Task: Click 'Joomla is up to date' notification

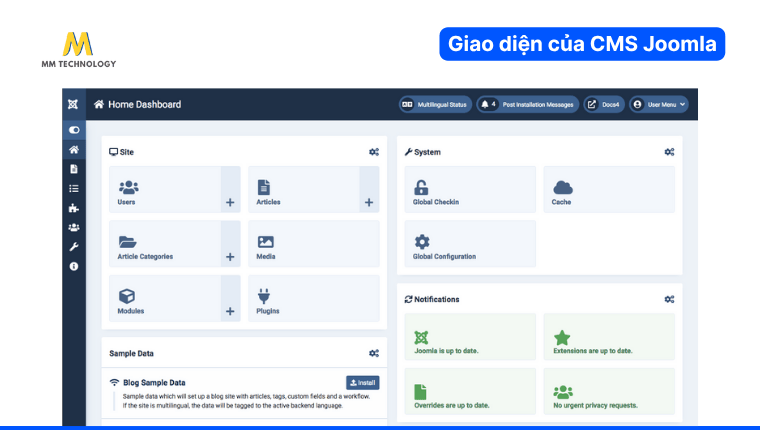Action: [470, 337]
